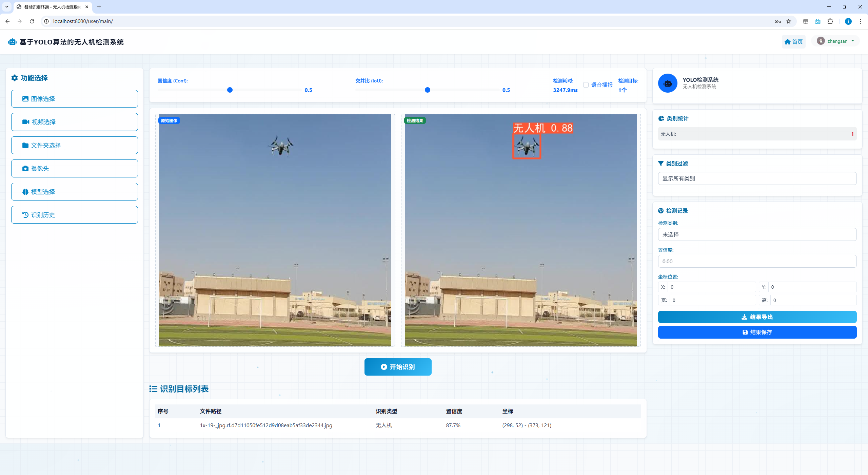Click 结果导出 export button
The image size is (868, 475).
pyautogui.click(x=757, y=317)
